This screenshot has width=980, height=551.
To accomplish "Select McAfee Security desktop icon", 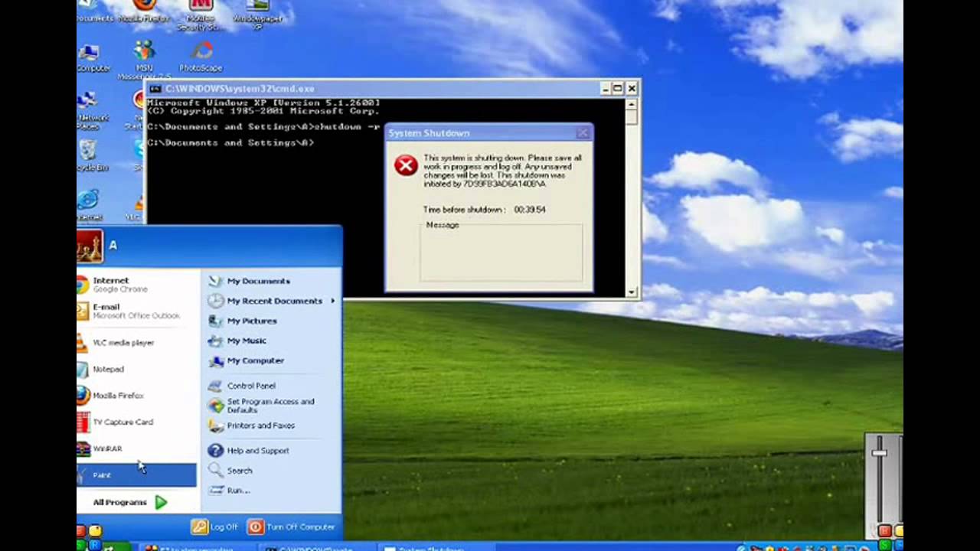I will (201, 15).
